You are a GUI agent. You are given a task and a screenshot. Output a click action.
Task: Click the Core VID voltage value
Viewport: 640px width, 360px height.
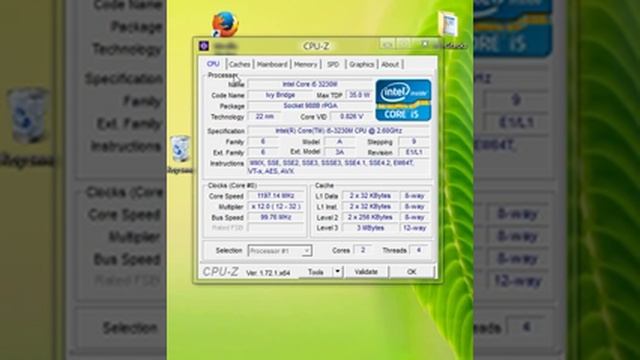(x=351, y=117)
